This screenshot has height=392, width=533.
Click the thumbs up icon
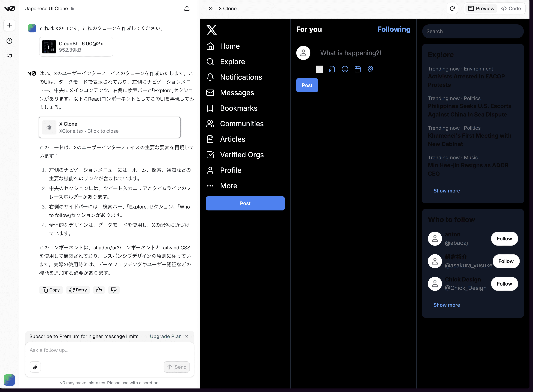[x=99, y=290]
